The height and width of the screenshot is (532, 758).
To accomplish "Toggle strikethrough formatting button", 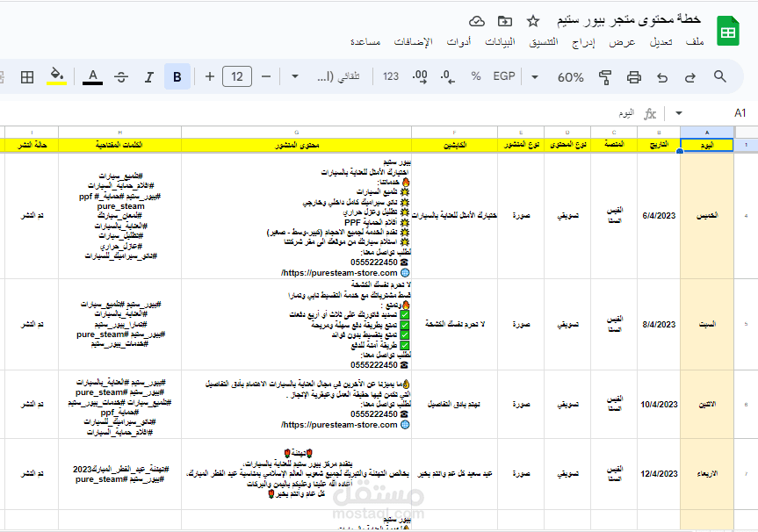I will coord(121,77).
